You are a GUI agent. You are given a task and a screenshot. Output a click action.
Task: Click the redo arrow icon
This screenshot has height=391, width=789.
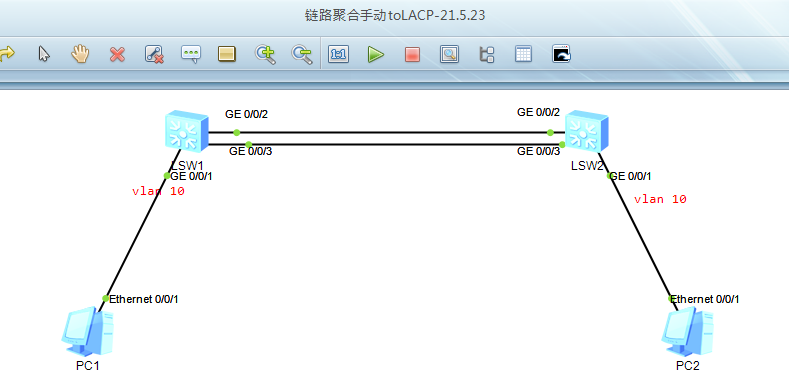tap(6, 53)
